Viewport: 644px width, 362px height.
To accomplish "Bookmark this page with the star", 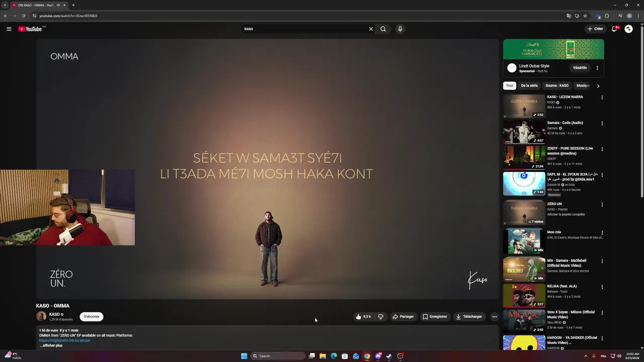I will pos(585,16).
